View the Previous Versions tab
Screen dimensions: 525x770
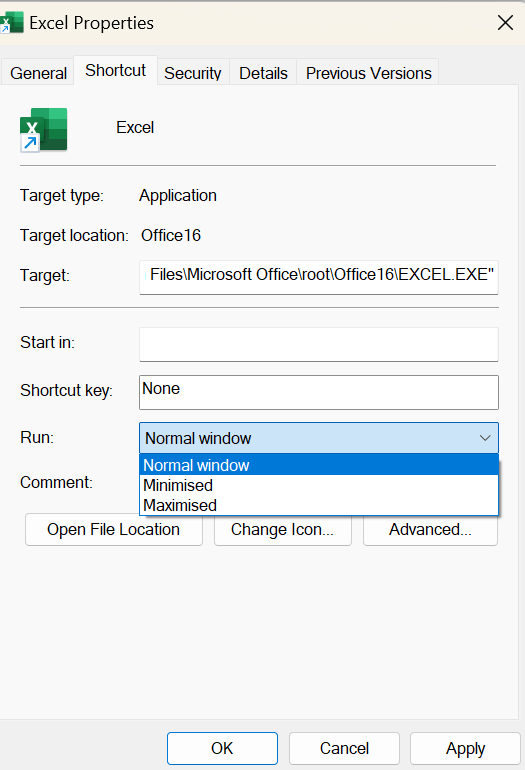coord(368,73)
